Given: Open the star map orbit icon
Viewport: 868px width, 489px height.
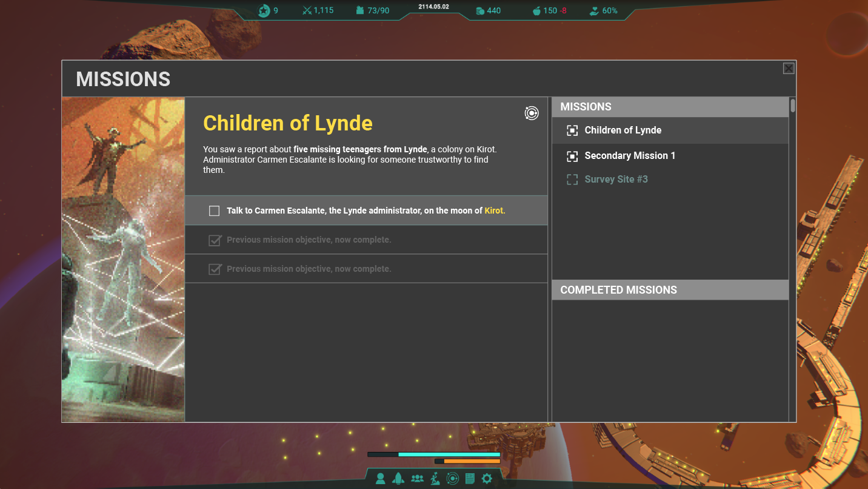Looking at the screenshot, I should coord(452,479).
